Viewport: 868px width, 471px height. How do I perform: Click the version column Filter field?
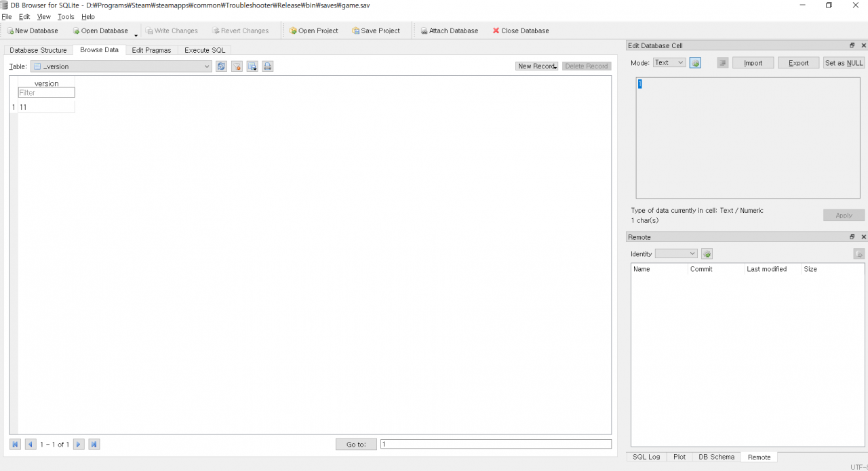46,93
